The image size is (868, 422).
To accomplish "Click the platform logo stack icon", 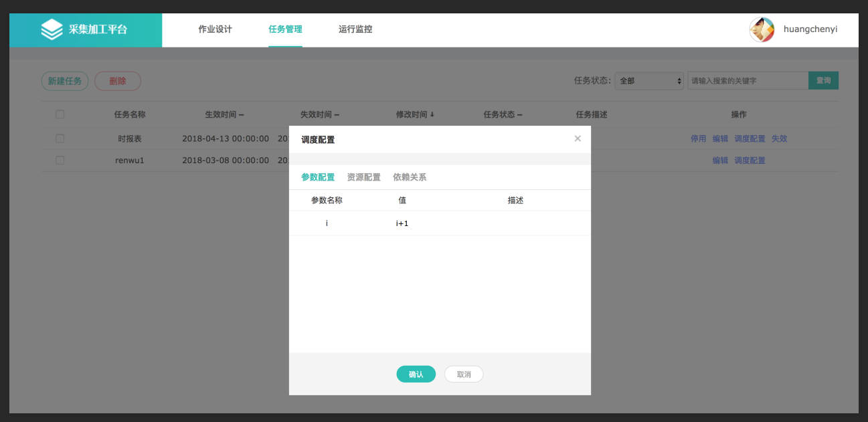I will coord(52,29).
